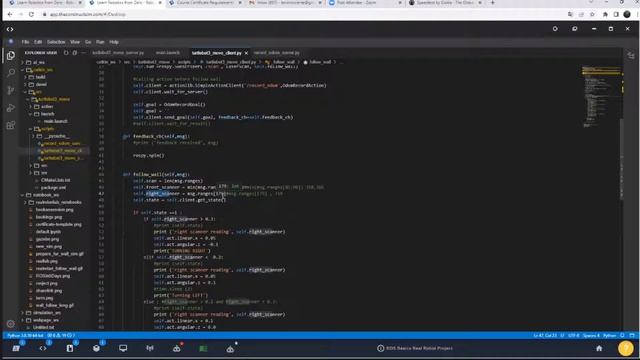Click the robot icon with red badge
Viewport: 640px width, 360px height.
(177, 348)
